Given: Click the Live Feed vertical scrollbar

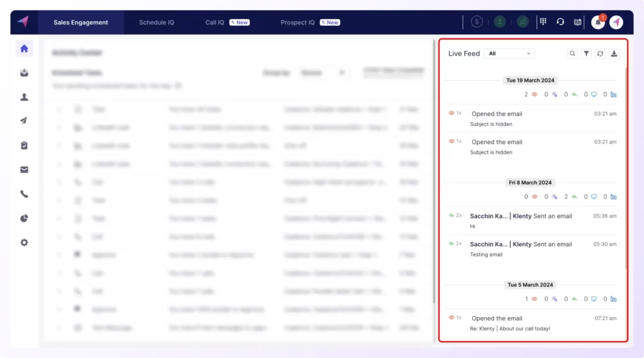Looking at the screenshot, I should point(626,169).
